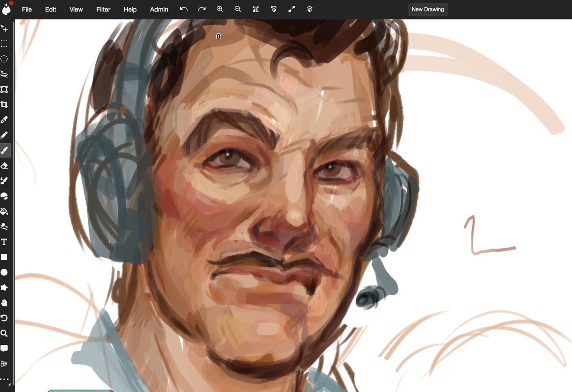Screen dimensions: 572x392
Task: Click the Zoom Out magnifier
Action: click(x=238, y=9)
